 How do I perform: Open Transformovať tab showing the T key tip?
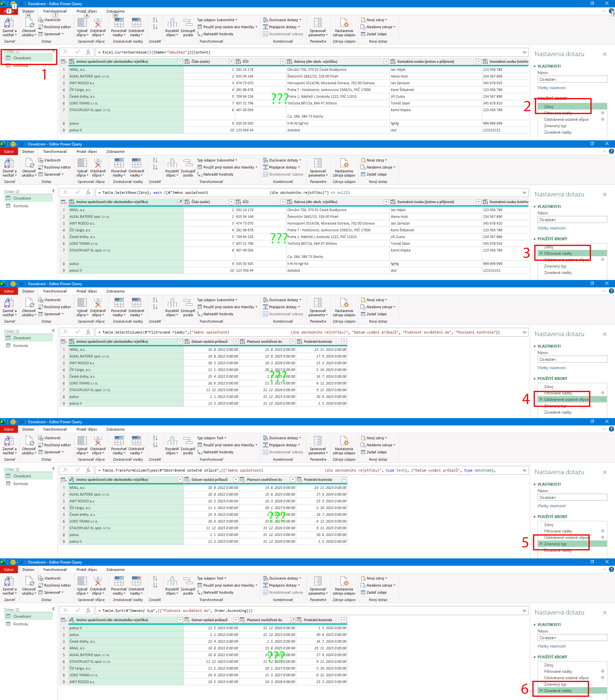55,11
